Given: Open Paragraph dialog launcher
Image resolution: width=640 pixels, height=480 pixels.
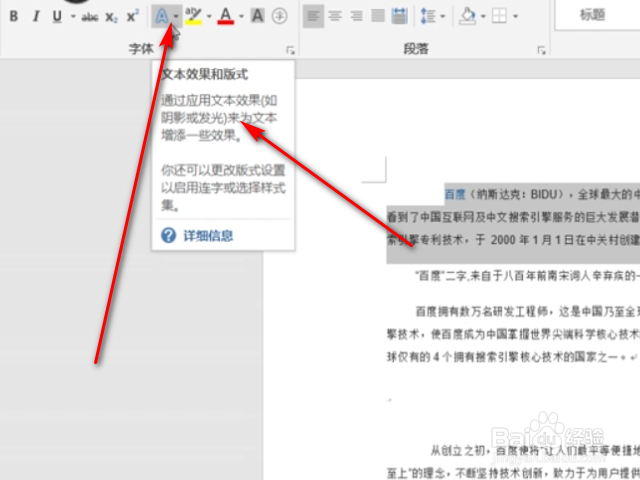Looking at the screenshot, I should 542,51.
